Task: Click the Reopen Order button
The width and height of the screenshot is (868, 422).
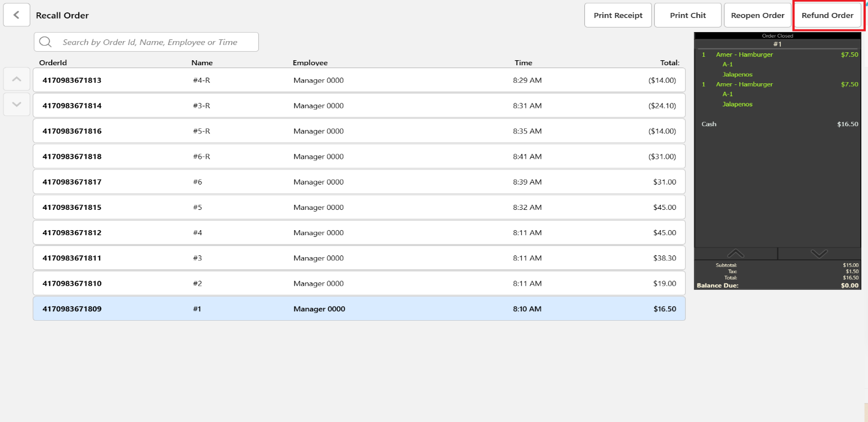Action: [x=758, y=15]
